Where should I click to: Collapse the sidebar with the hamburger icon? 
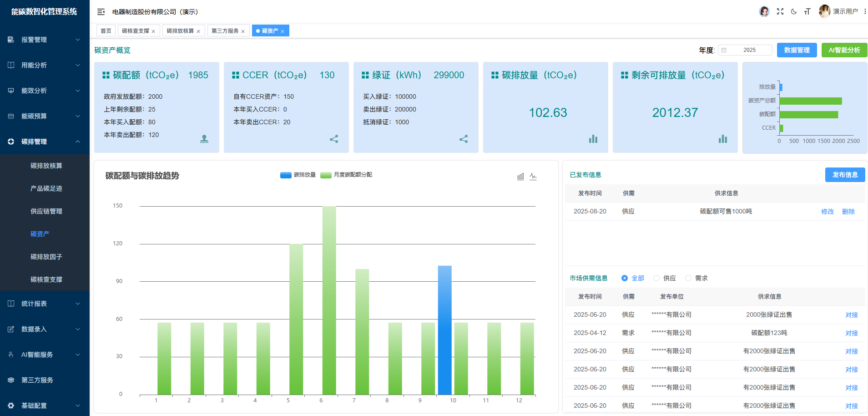coord(101,12)
